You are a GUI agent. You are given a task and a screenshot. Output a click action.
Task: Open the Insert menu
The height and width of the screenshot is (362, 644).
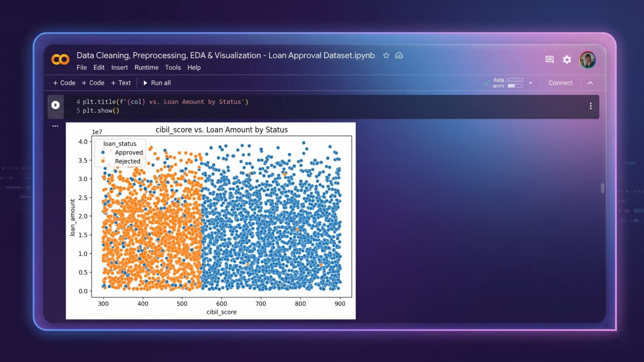click(120, 67)
